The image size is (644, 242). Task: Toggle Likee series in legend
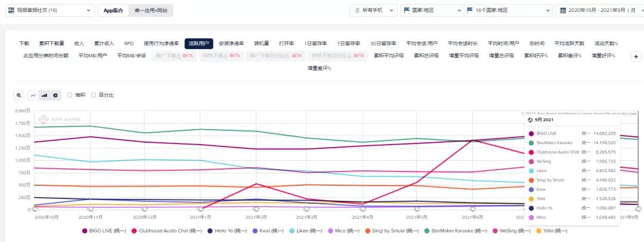click(306, 231)
